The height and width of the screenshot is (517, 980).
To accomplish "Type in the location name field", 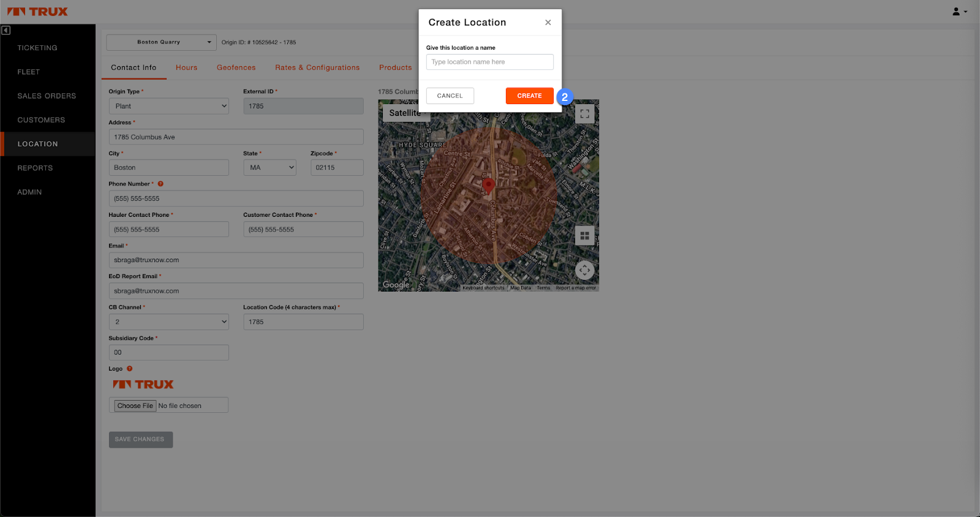I will coord(489,62).
